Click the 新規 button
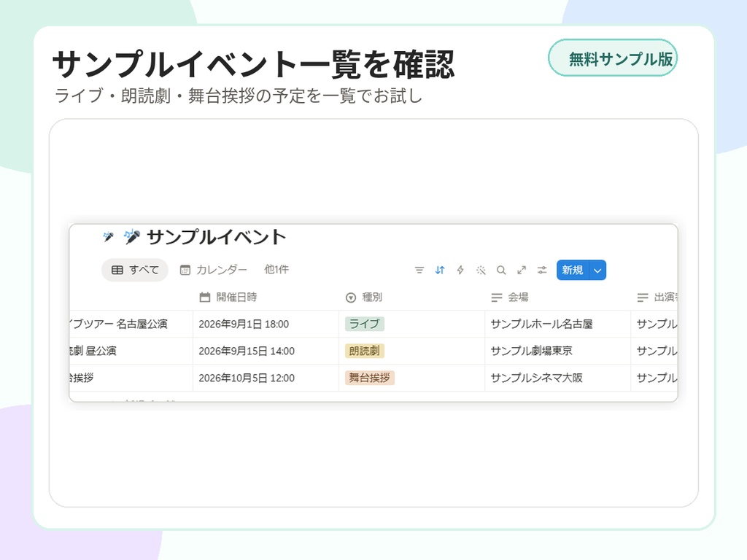747x560 pixels. pos(573,270)
